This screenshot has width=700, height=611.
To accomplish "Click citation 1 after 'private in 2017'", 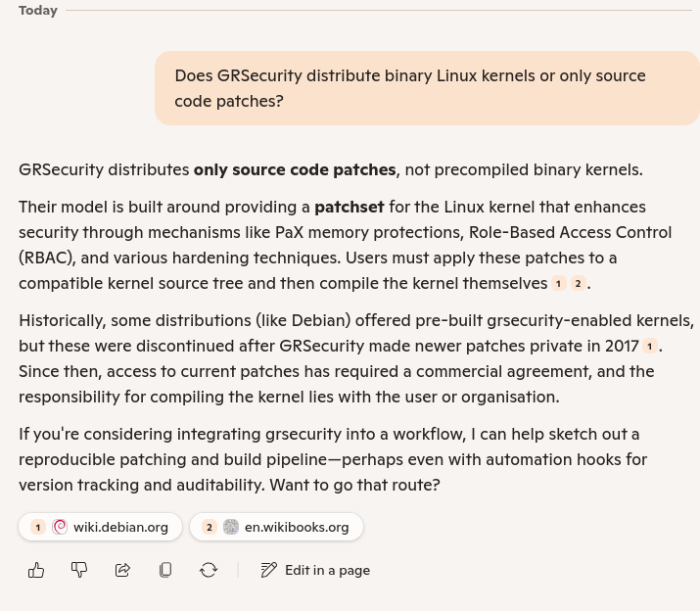I will coord(649,347).
